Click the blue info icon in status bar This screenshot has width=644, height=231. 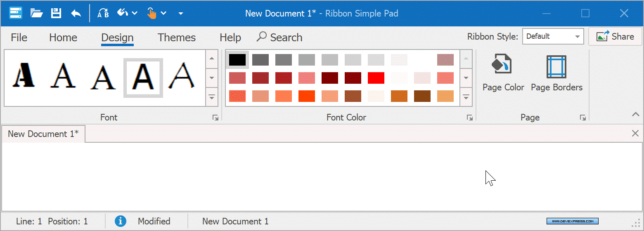[x=120, y=221]
